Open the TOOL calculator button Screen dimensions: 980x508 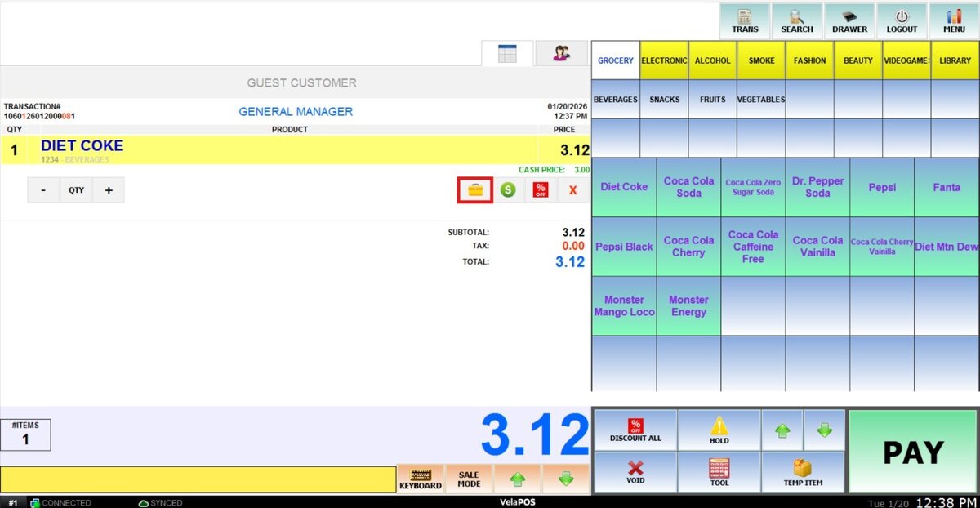pos(719,472)
